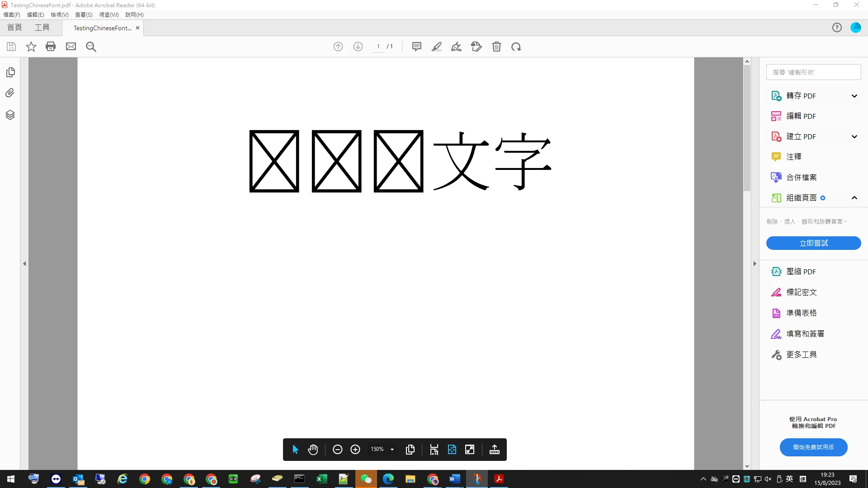
Task: Expand the left navigation pane
Action: [x=24, y=263]
